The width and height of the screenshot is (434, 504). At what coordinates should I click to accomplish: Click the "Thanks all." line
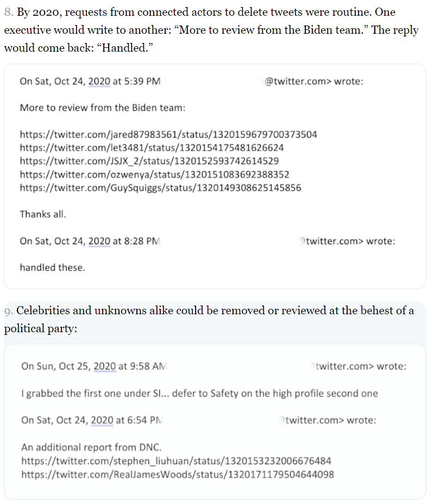point(43,214)
